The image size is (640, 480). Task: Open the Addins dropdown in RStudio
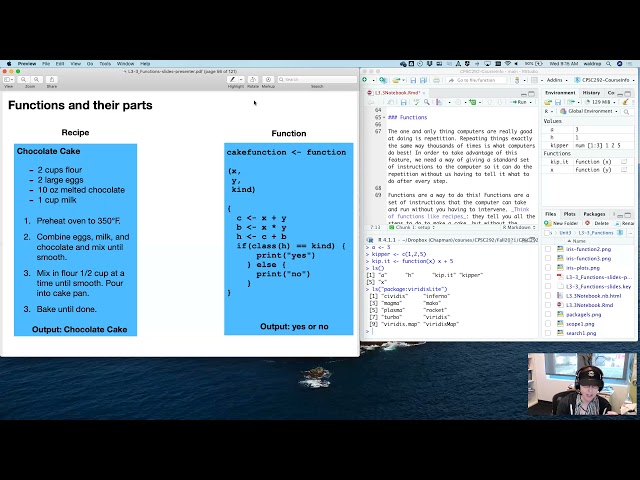click(x=557, y=80)
